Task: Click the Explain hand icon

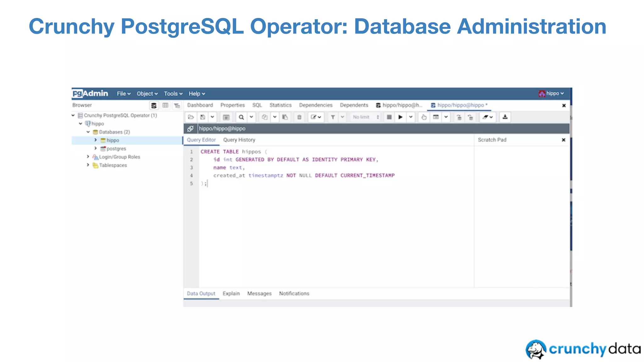Action: (424, 117)
